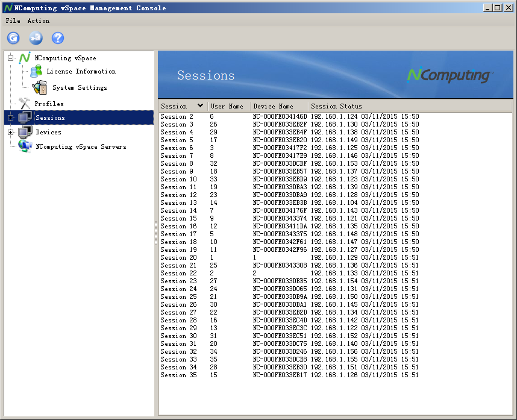Select the Session 20 row
The image size is (517, 420).
pos(178,257)
